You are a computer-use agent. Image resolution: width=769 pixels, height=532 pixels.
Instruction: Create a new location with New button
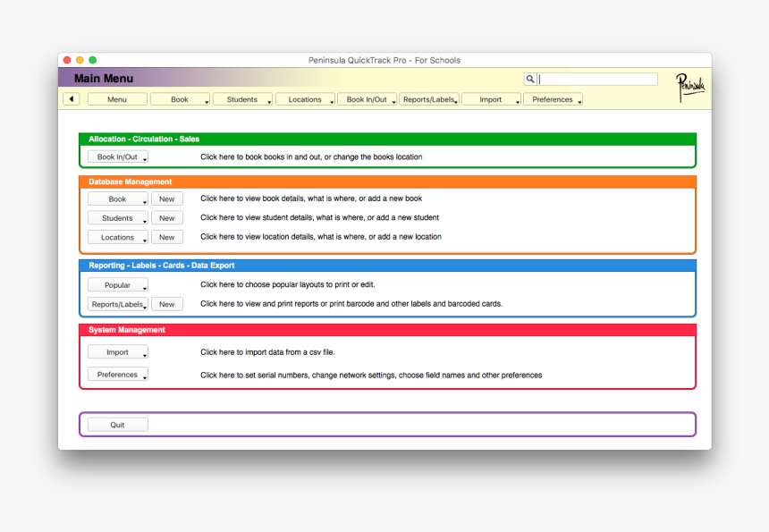click(167, 237)
